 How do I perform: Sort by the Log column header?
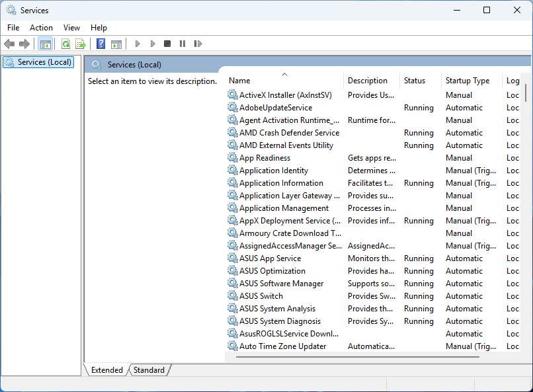click(x=512, y=81)
